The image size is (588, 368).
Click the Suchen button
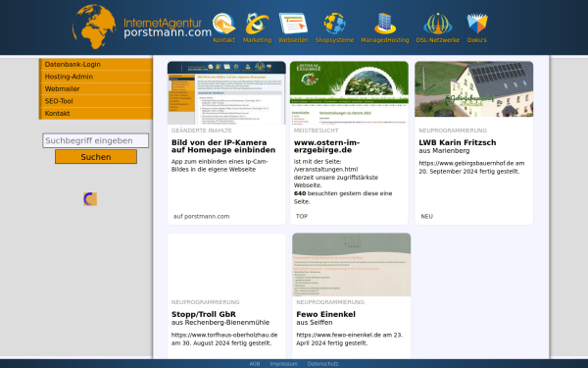tap(96, 157)
